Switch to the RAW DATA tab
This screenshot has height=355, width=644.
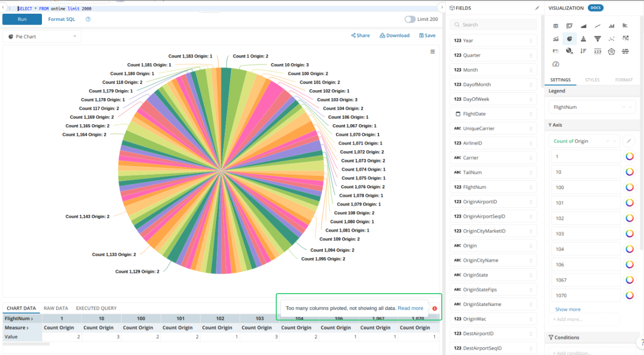pos(56,308)
